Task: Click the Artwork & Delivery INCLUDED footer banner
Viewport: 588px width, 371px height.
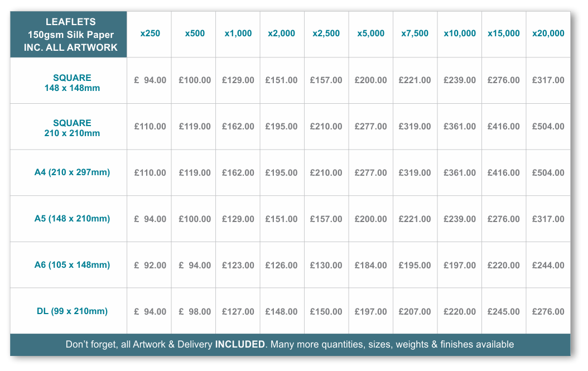Action: 290,344
